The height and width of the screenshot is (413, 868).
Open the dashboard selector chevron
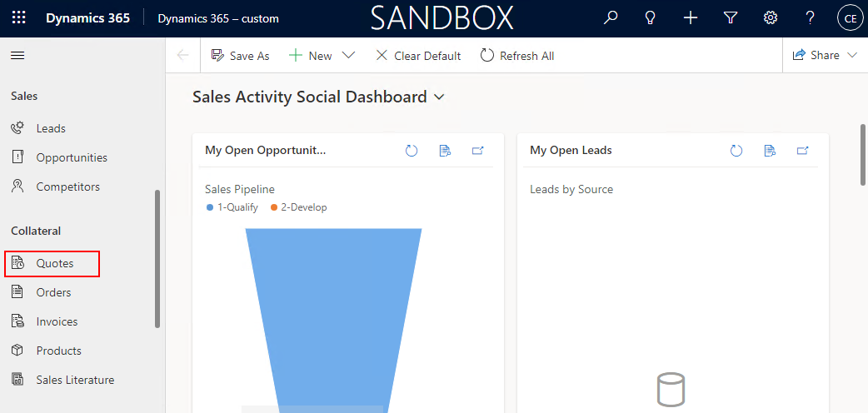(440, 97)
